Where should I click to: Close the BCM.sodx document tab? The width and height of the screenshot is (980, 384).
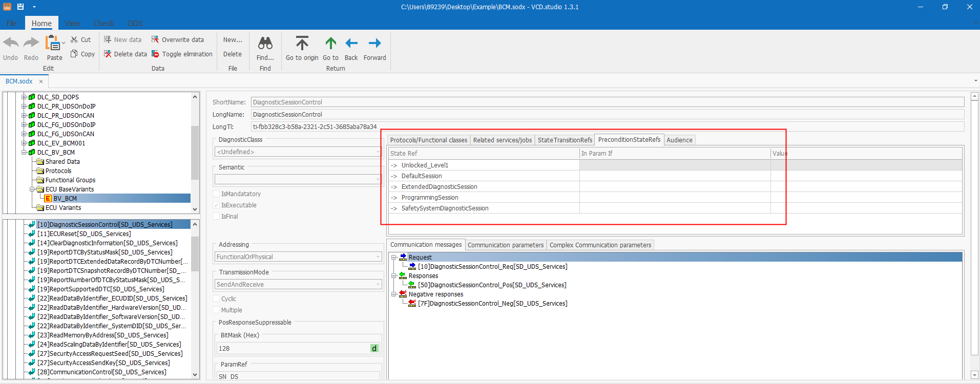(41, 81)
